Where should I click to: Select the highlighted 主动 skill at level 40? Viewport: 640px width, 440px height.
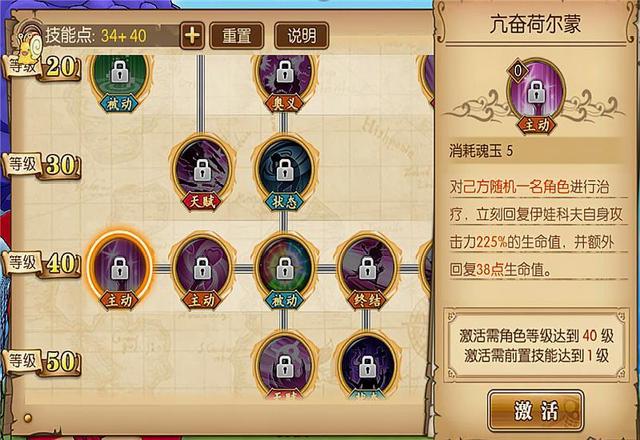coord(120,267)
